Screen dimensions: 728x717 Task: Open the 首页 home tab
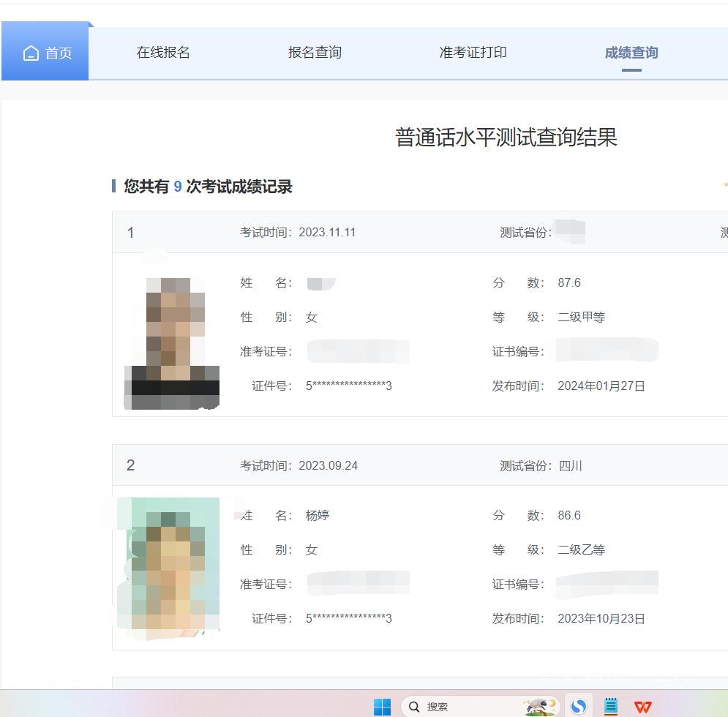[45, 53]
